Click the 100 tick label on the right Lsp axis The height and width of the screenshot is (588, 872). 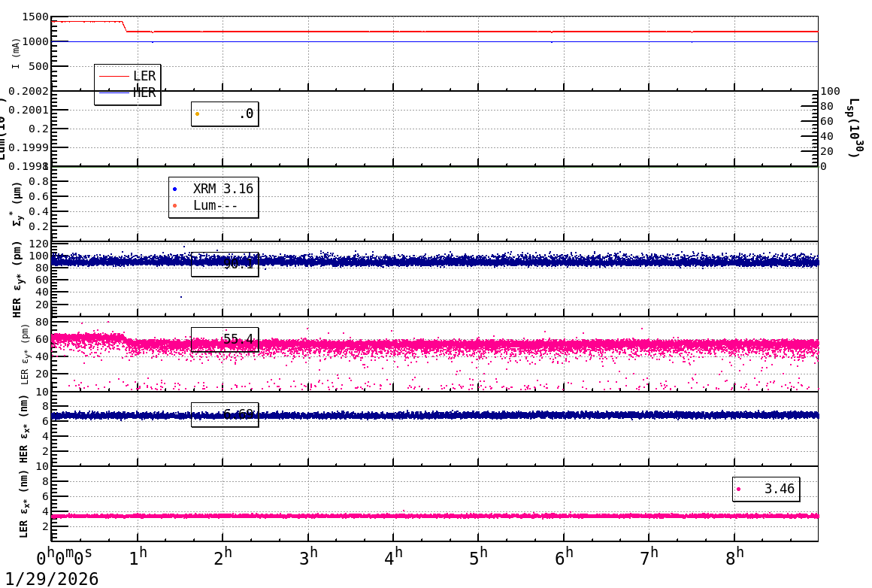point(831,91)
